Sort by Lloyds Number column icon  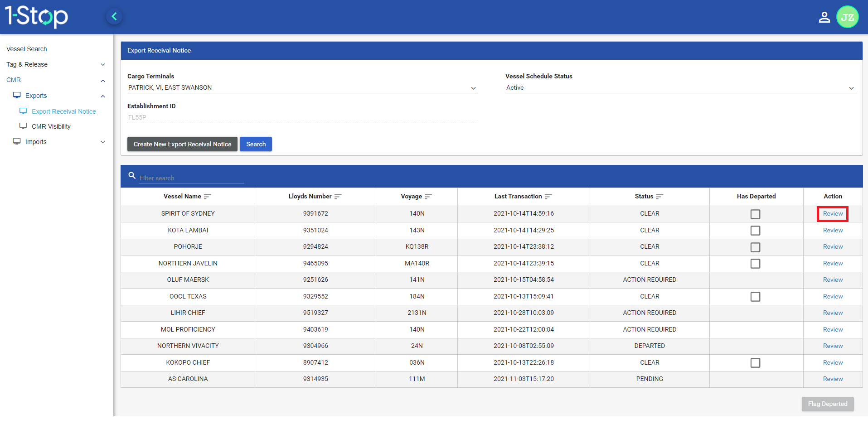(x=338, y=197)
